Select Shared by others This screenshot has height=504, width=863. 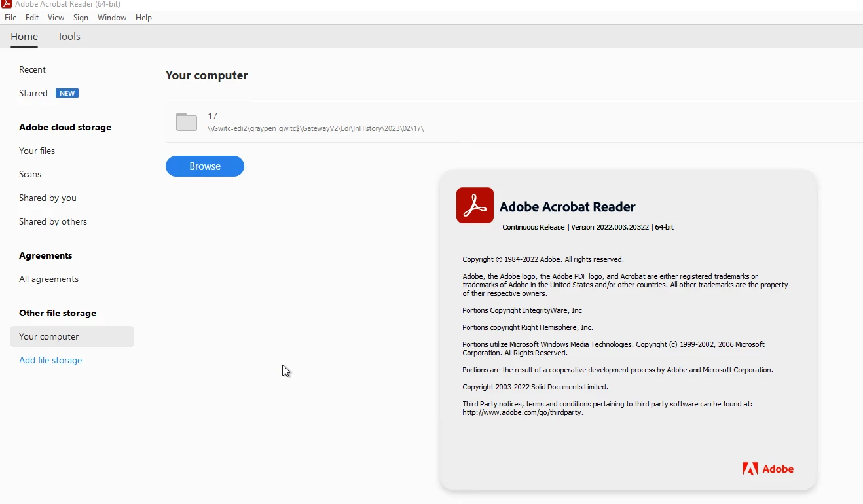tap(53, 221)
